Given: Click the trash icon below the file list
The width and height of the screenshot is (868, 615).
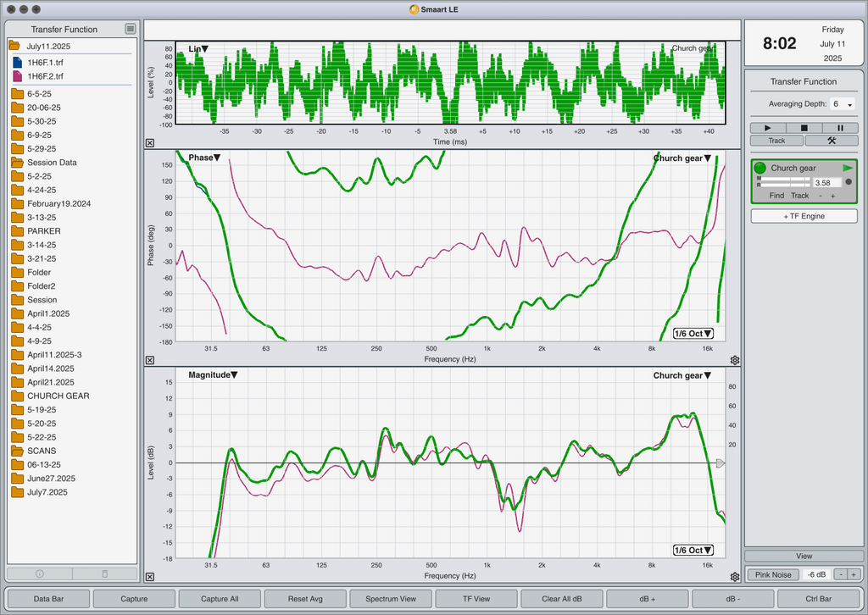Looking at the screenshot, I should [x=104, y=573].
